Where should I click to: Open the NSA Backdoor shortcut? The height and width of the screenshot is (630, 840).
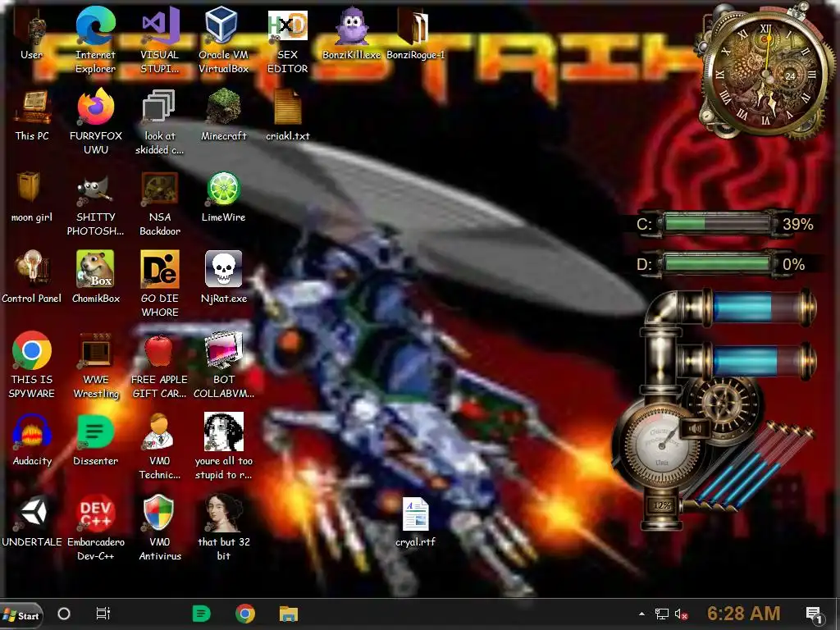160,203
